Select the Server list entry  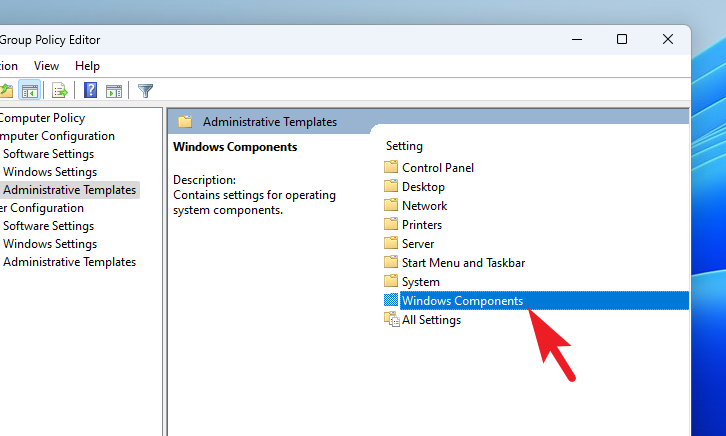[418, 243]
